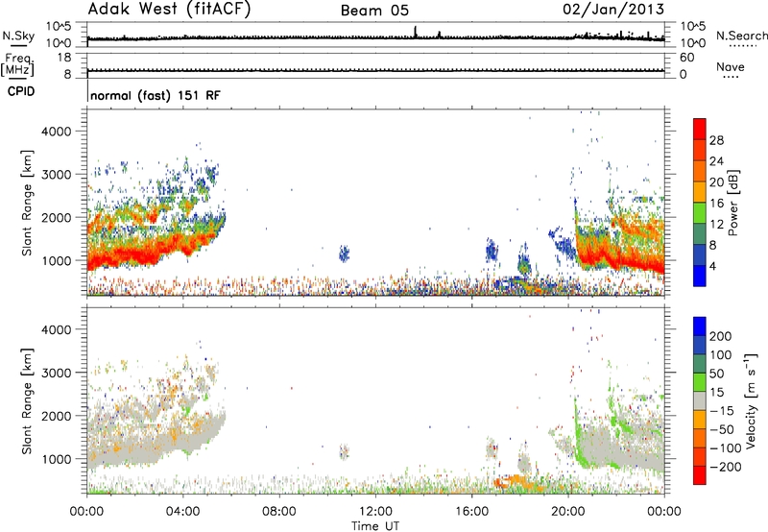Click the "-15" tick on Velocity colorbar
Screen dimensions: 768x532
coord(722,410)
